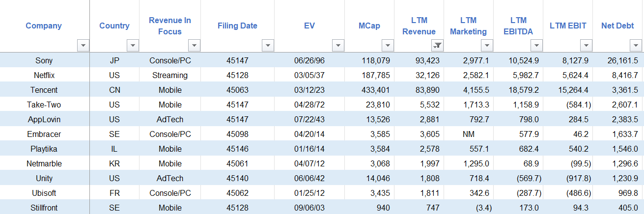Select the Filing Date header cell

[x=237, y=26]
